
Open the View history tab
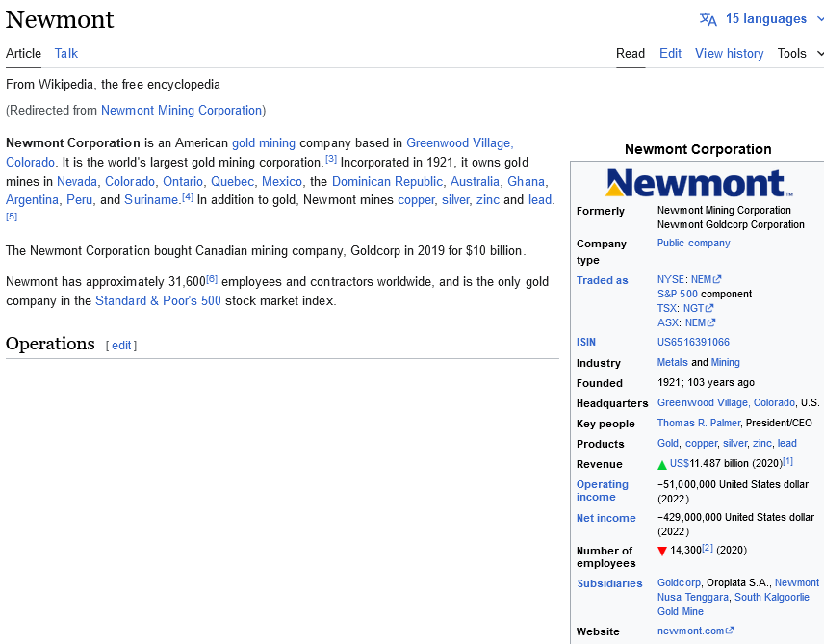pos(729,54)
